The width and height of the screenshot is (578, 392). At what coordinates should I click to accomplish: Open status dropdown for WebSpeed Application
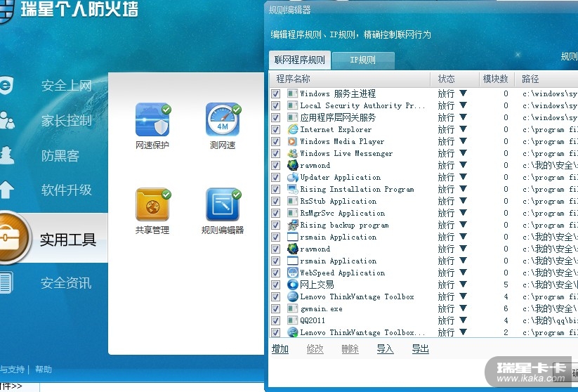click(464, 273)
